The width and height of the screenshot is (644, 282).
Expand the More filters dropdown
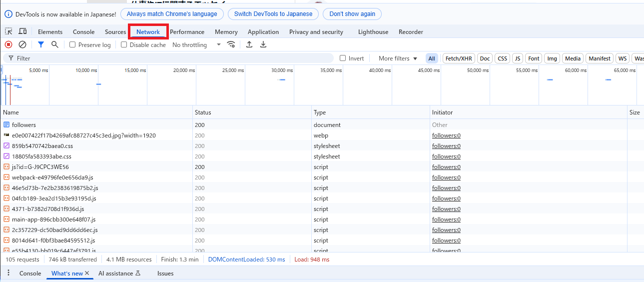[x=398, y=58]
